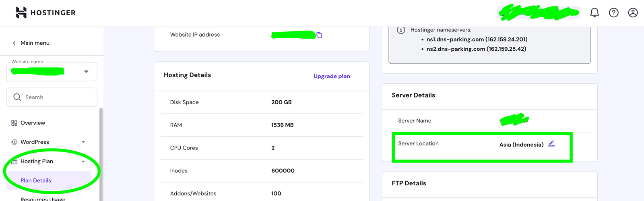
Task: Open Resources Usage page
Action: point(43,199)
